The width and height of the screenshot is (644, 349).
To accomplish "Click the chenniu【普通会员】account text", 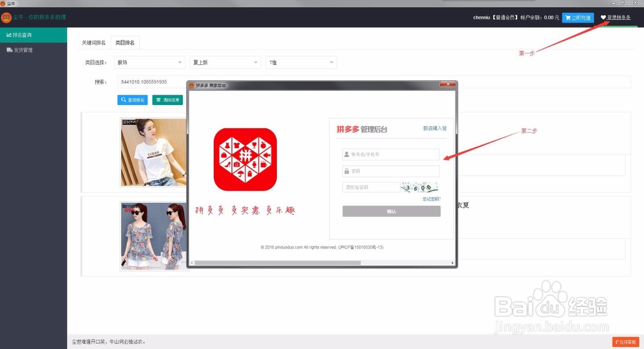I will 495,17.
